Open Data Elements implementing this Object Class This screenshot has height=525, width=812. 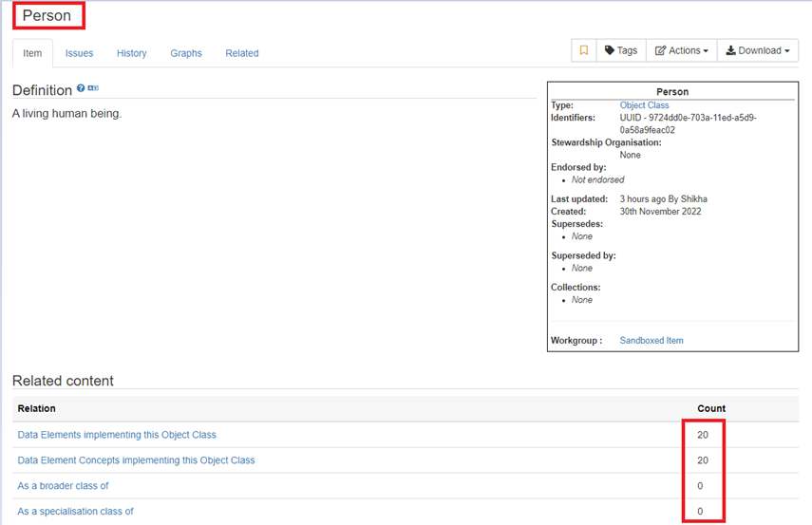point(117,435)
